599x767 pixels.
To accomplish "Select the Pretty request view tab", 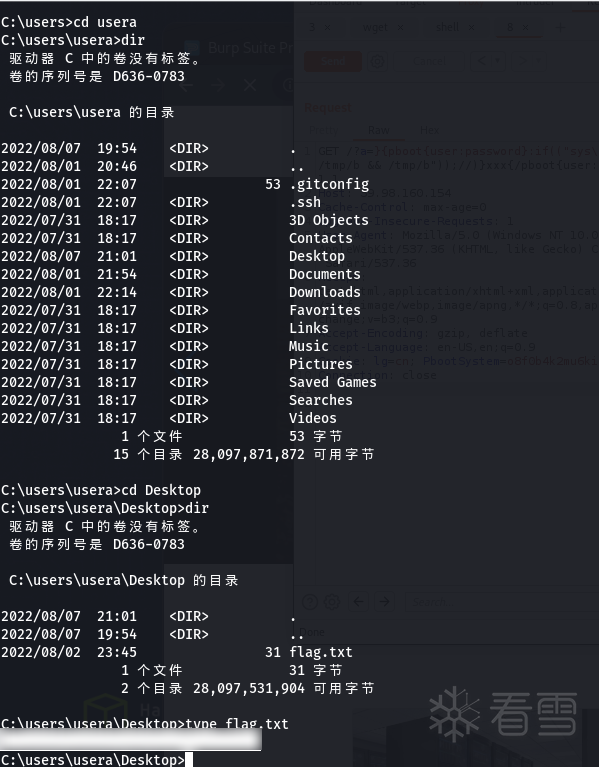I will [x=324, y=130].
